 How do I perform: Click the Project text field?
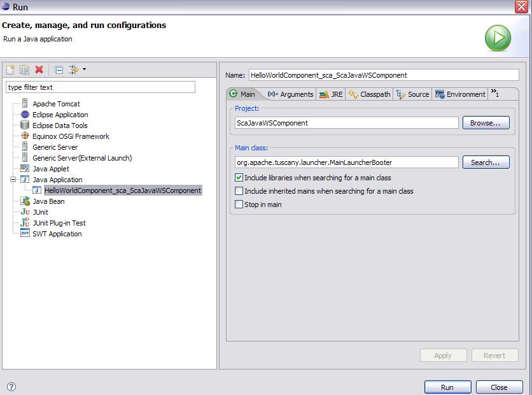346,122
